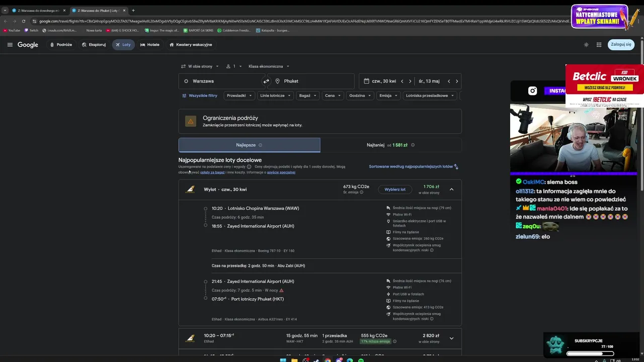Click the price coverage info icon
The image size is (644, 362).
249,166
